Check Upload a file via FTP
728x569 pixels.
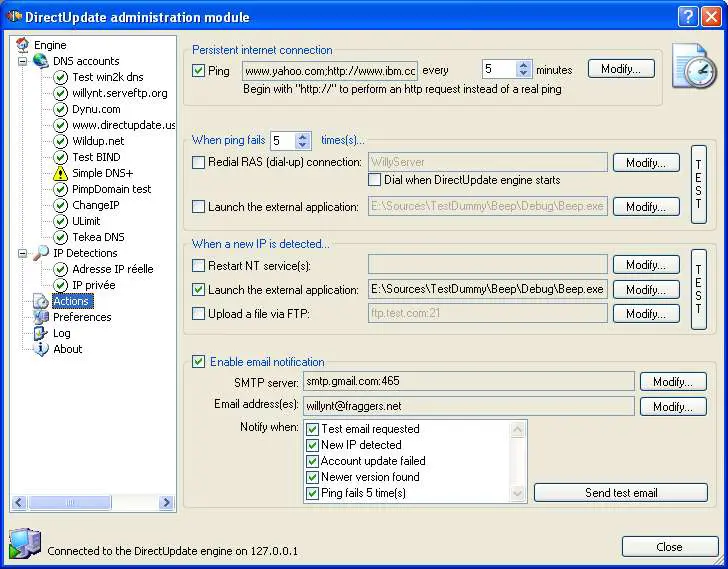(198, 314)
